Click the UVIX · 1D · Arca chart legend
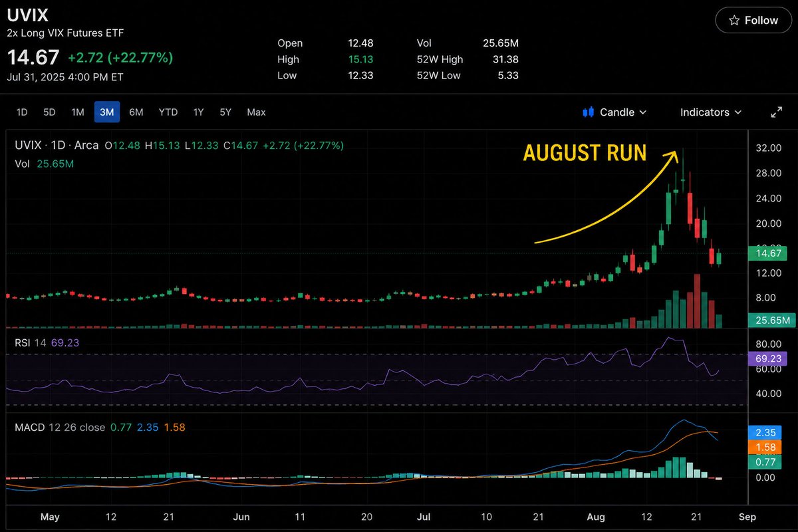798x532 pixels. tap(57, 146)
